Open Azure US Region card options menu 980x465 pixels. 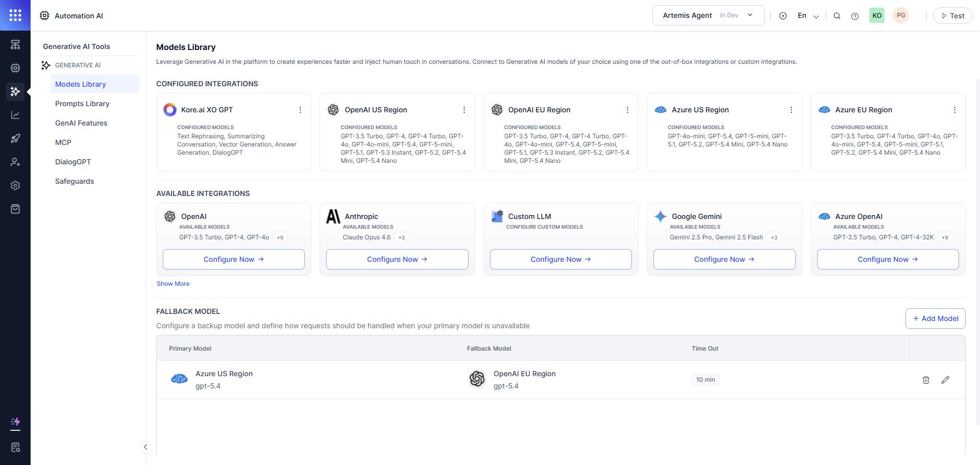click(x=791, y=110)
